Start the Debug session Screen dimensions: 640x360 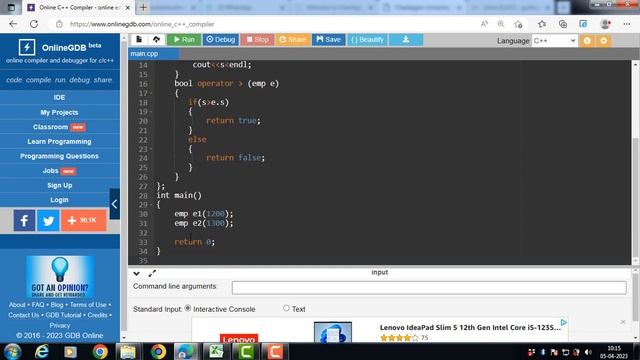click(x=221, y=40)
